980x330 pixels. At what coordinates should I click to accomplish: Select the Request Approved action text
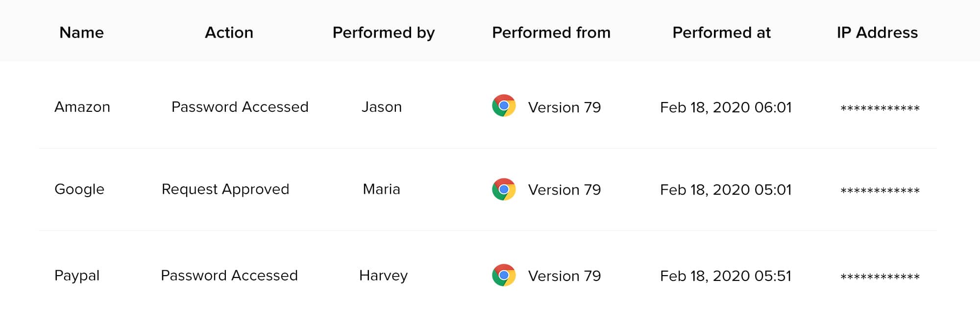click(x=225, y=189)
